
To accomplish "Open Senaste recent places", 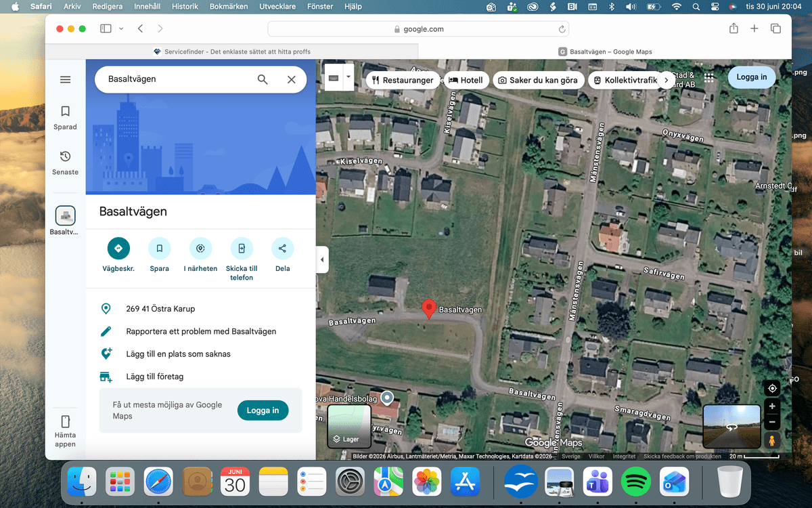I will click(x=66, y=163).
